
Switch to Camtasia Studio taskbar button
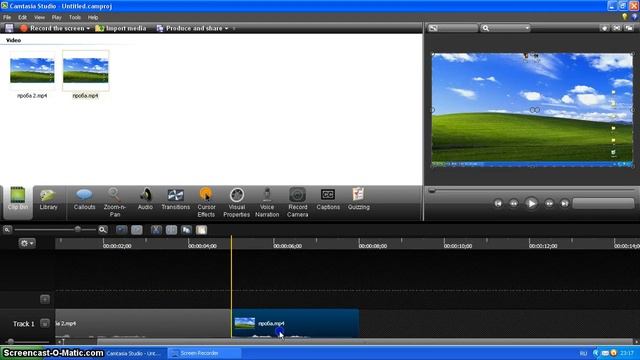point(134,353)
